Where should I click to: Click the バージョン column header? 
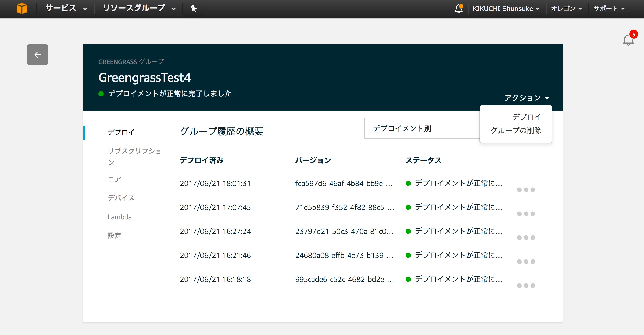click(x=313, y=160)
